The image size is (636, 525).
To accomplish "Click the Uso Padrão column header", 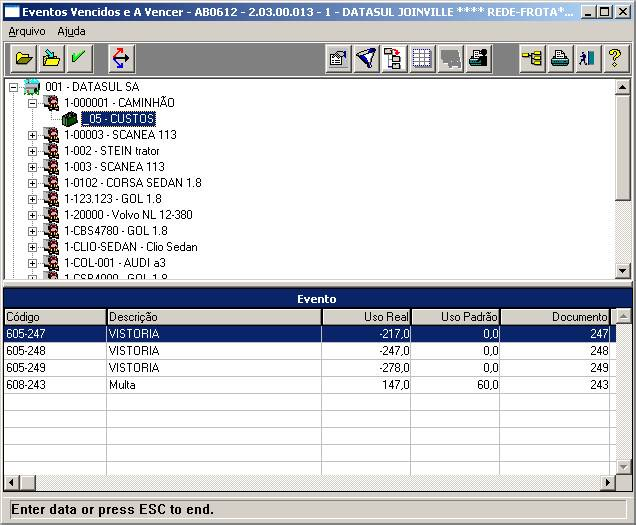I will (456, 317).
